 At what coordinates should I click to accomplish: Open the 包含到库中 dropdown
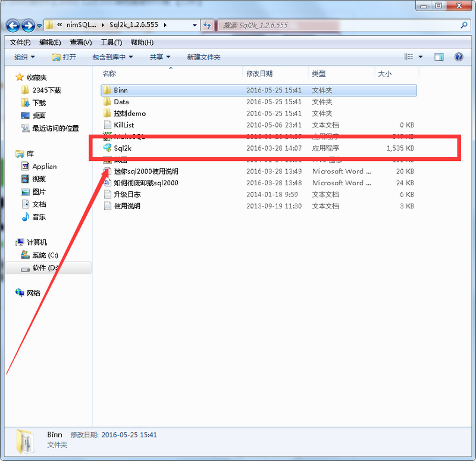(x=110, y=57)
